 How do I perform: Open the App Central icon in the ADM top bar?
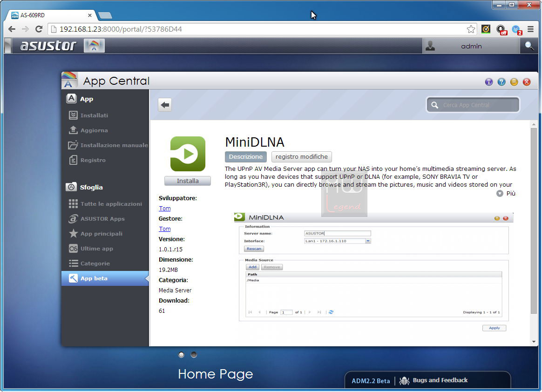coord(94,46)
